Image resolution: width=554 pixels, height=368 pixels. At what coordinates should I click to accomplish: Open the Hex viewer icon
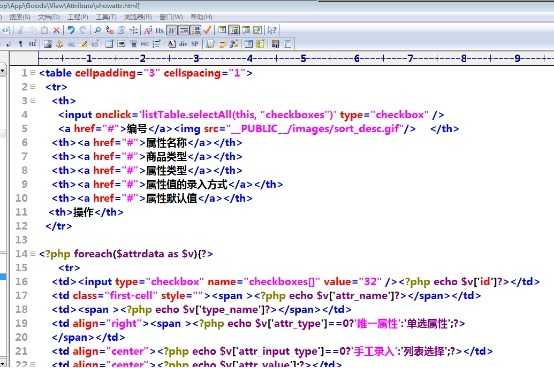click(x=160, y=30)
